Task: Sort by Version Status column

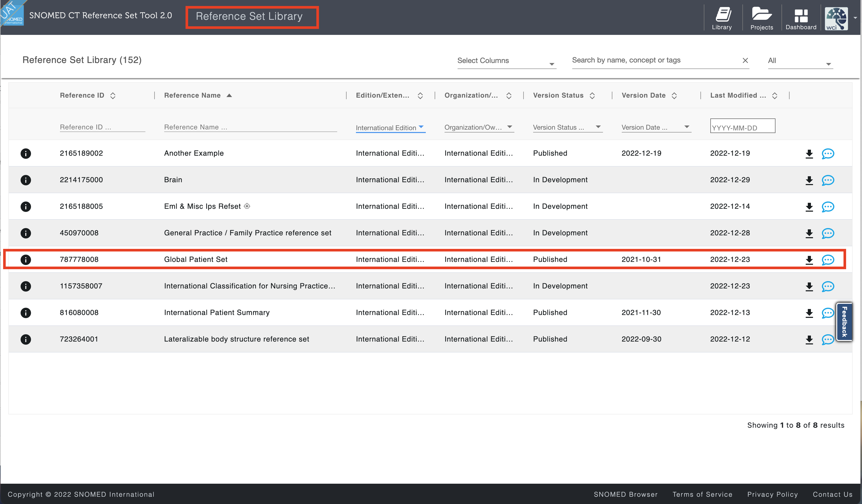Action: click(x=592, y=96)
